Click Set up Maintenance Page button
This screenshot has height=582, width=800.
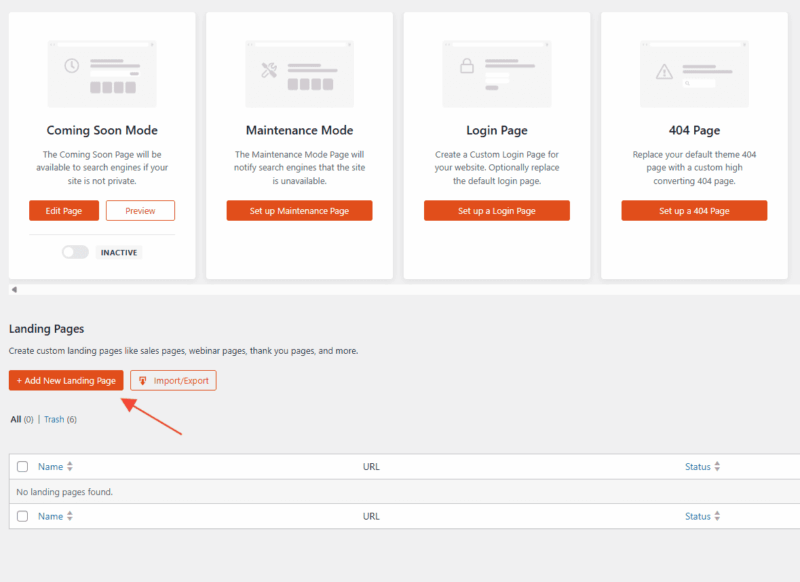(299, 211)
